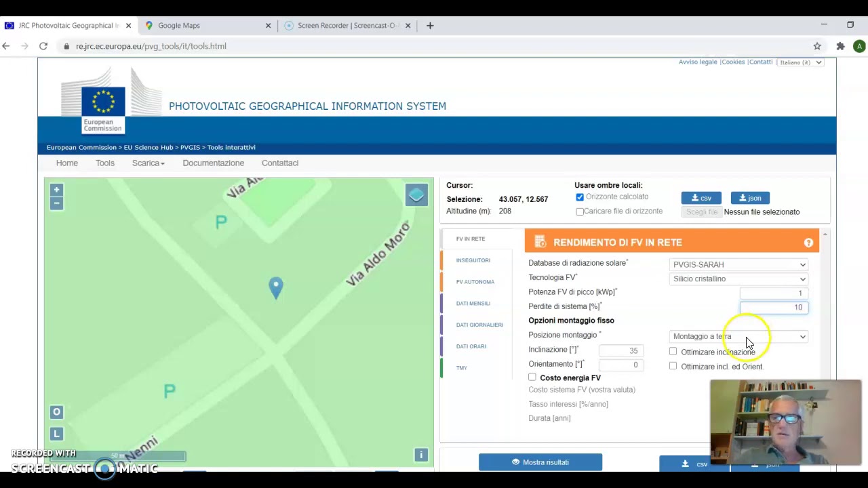
Task: Open the Contattaci menu item
Action: 280,163
